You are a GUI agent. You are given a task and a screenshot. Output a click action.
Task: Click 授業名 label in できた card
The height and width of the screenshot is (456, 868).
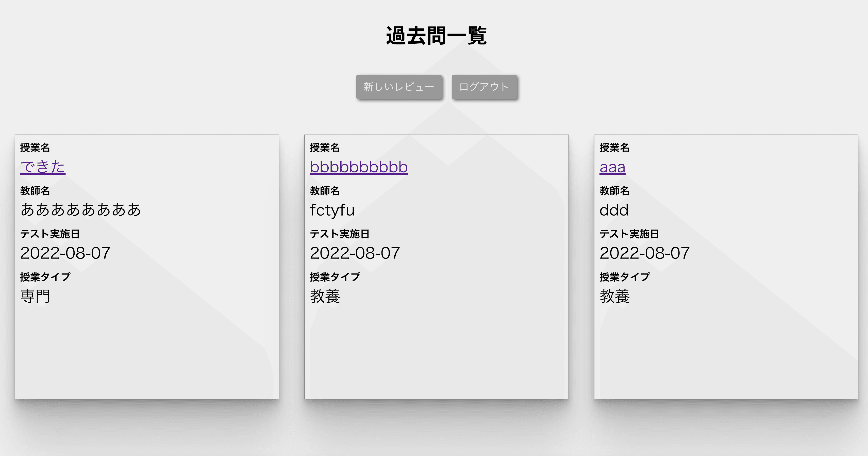click(x=35, y=148)
